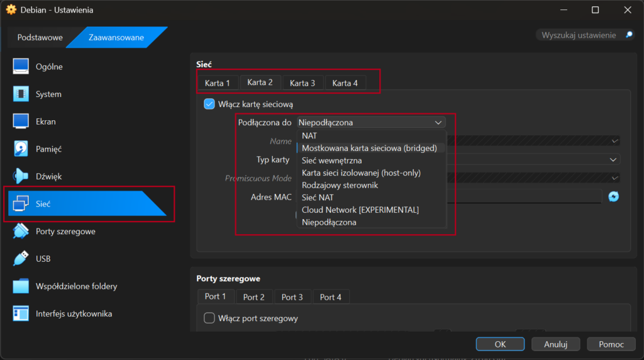The image size is (644, 360).
Task: Select Mostkowana karta sieciowa (bridged) option
Action: [369, 148]
